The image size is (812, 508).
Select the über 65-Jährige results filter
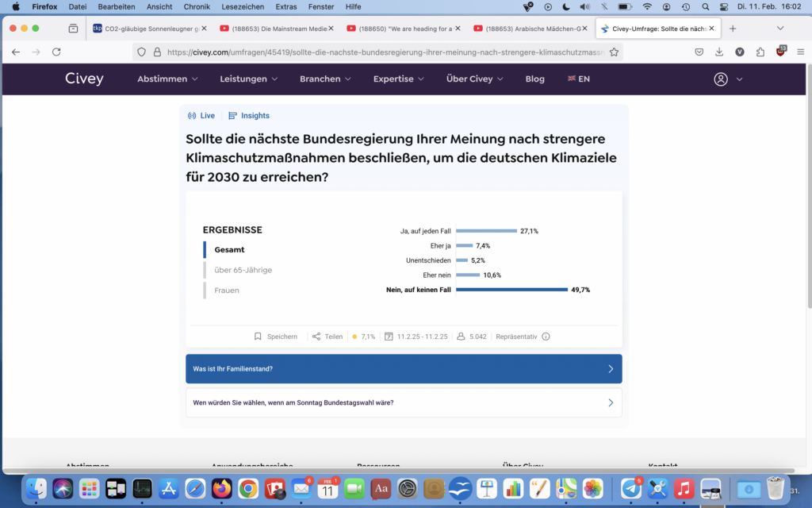coord(243,270)
